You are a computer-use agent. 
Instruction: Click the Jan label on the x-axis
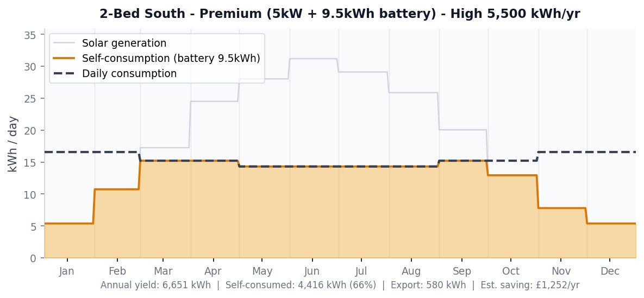point(67,271)
